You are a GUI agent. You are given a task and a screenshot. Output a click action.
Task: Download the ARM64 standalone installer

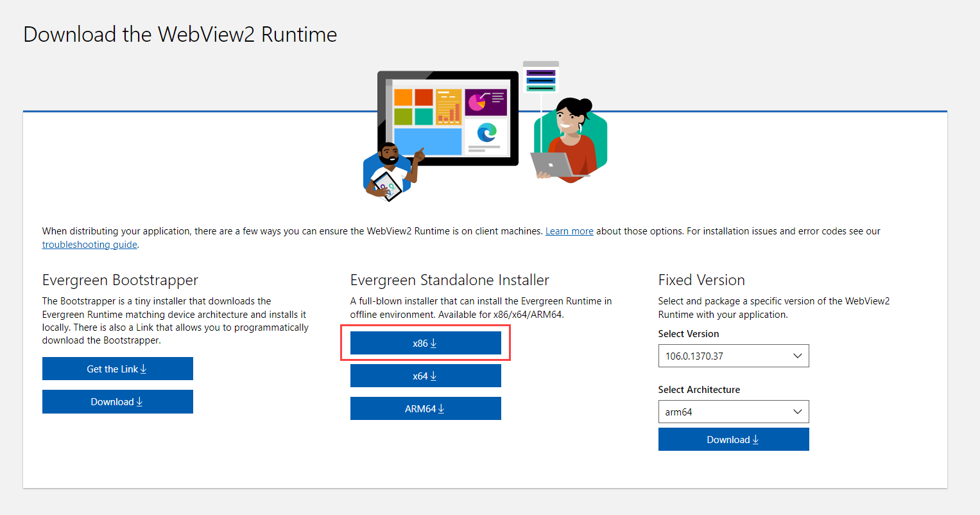[x=426, y=408]
